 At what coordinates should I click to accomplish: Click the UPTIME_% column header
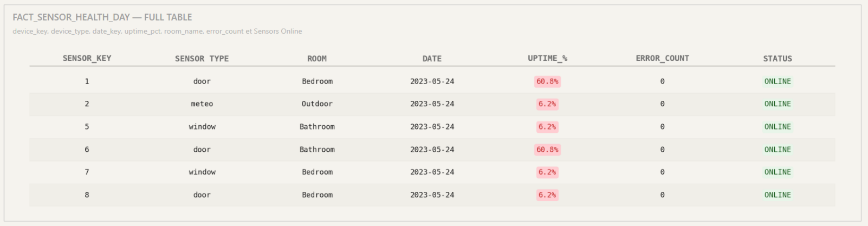547,59
